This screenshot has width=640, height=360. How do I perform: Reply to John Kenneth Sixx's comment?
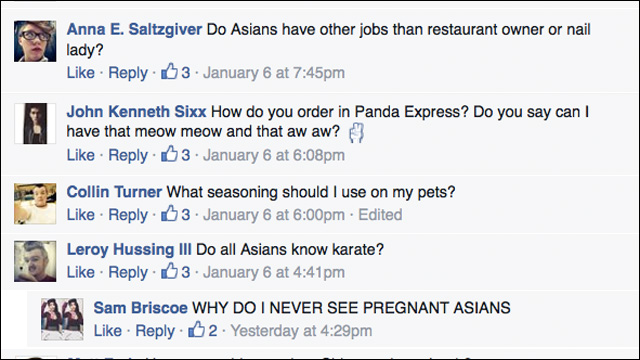pyautogui.click(x=128, y=155)
